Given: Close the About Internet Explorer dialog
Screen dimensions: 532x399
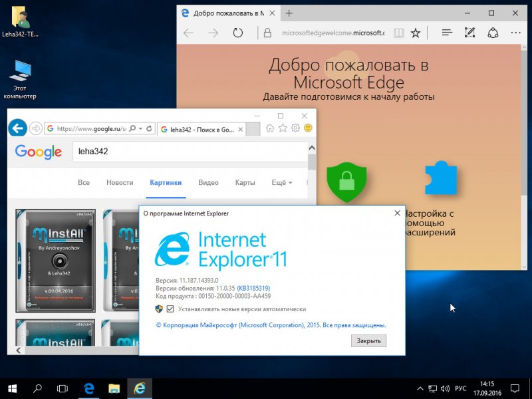Looking at the screenshot, I should [397, 213].
